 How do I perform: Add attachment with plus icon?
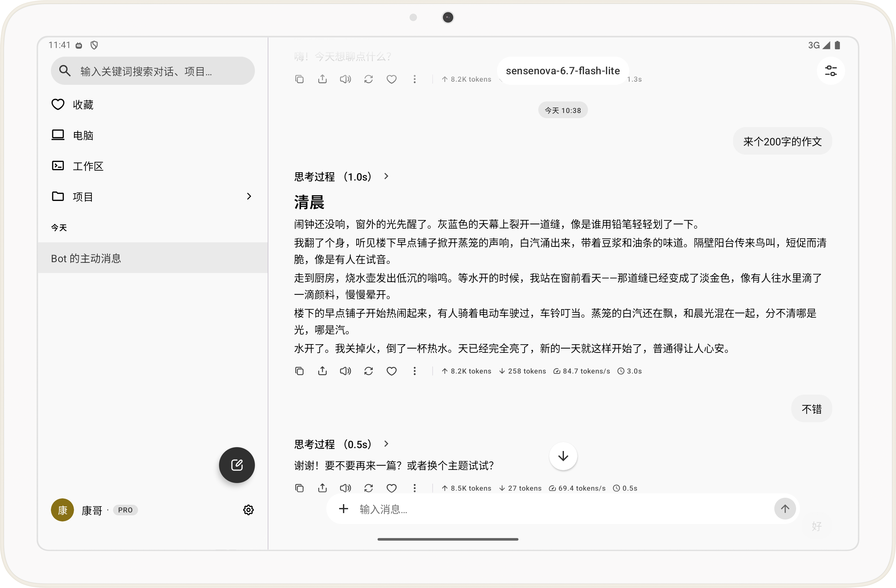click(343, 509)
